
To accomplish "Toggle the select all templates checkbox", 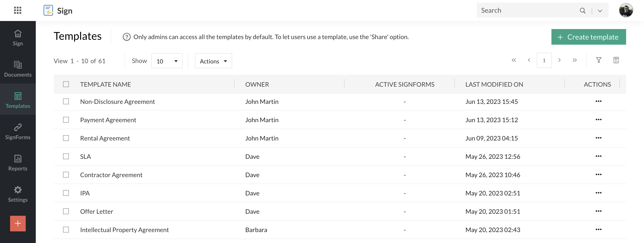I will [x=66, y=84].
